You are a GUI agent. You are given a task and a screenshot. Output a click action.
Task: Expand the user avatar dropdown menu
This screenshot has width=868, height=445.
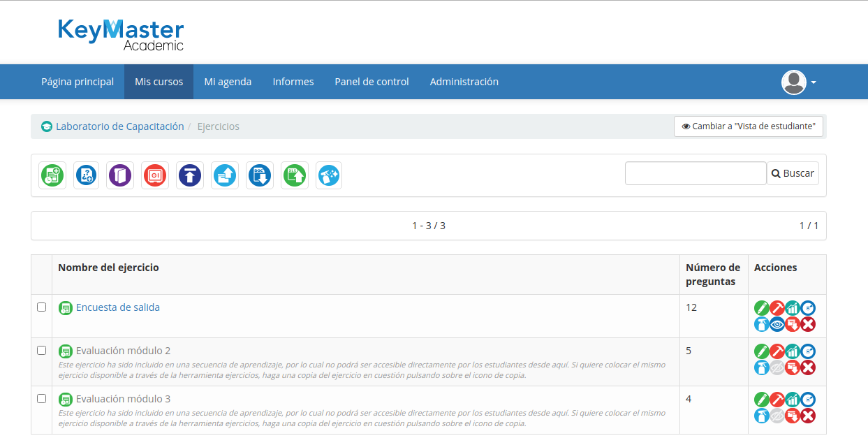click(799, 82)
